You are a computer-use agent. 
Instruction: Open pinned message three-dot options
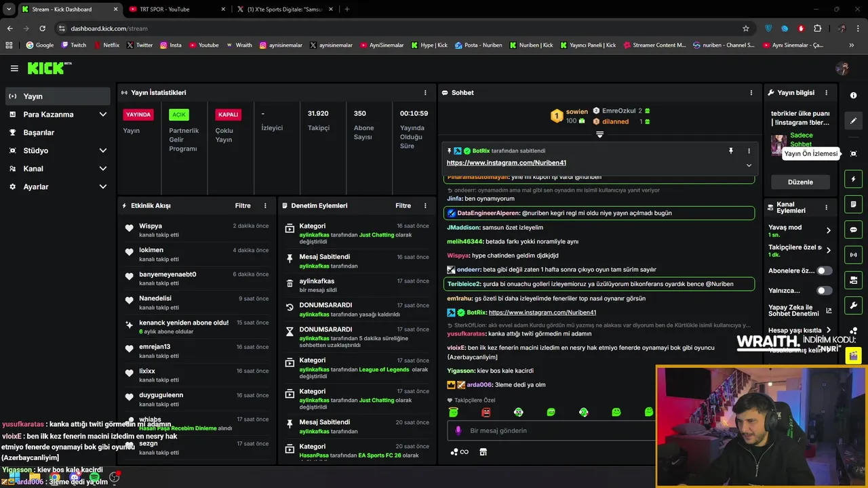click(749, 150)
